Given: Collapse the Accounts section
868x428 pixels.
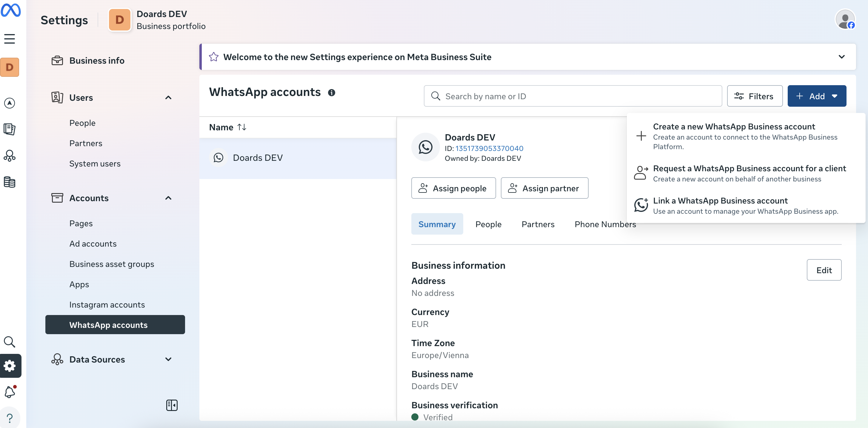Looking at the screenshot, I should pyautogui.click(x=168, y=198).
